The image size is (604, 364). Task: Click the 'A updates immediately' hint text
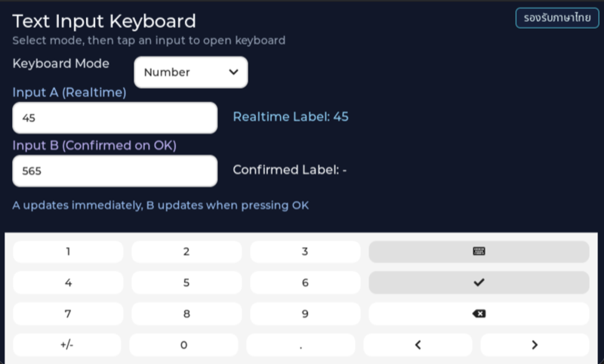(161, 205)
